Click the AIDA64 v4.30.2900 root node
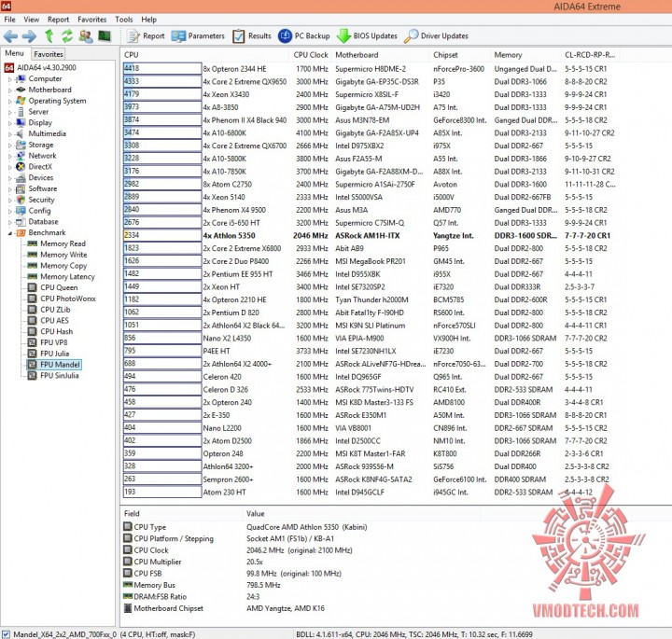The image size is (672, 639). (47, 68)
